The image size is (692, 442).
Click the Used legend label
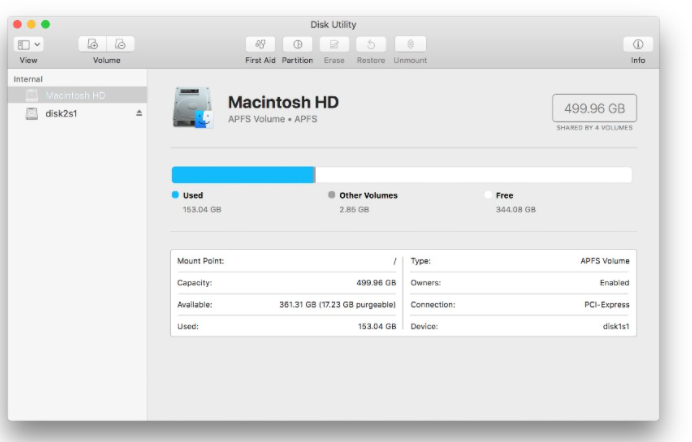point(193,195)
